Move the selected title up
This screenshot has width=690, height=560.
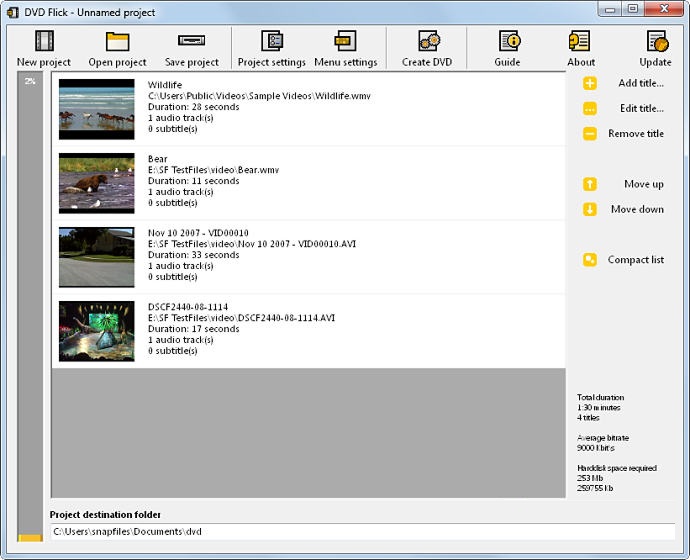point(628,184)
